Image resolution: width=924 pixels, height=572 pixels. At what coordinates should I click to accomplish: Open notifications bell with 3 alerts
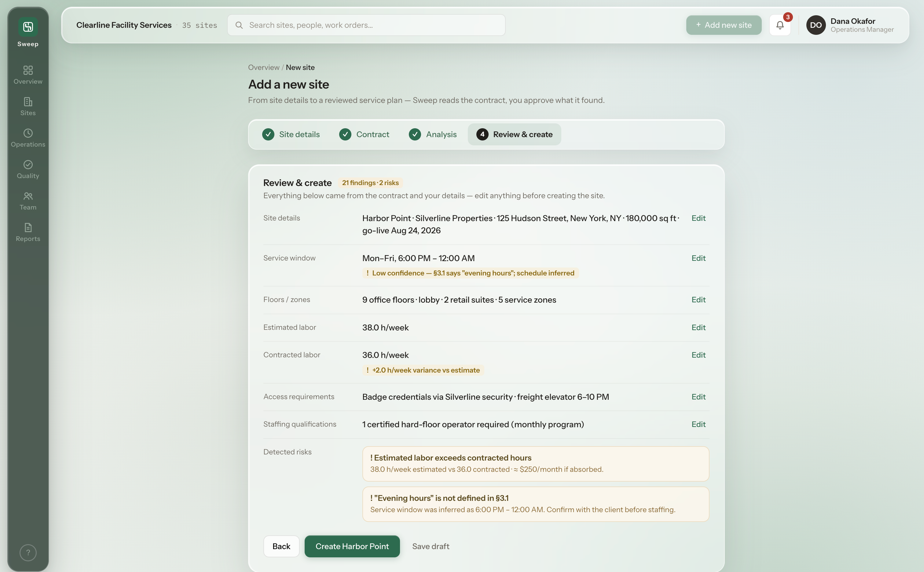pyautogui.click(x=780, y=25)
